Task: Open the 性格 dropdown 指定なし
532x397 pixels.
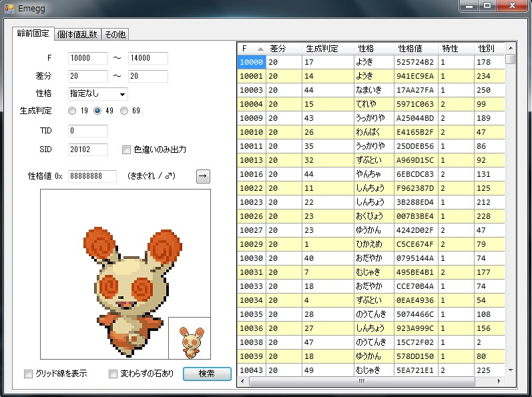Action: click(x=97, y=94)
